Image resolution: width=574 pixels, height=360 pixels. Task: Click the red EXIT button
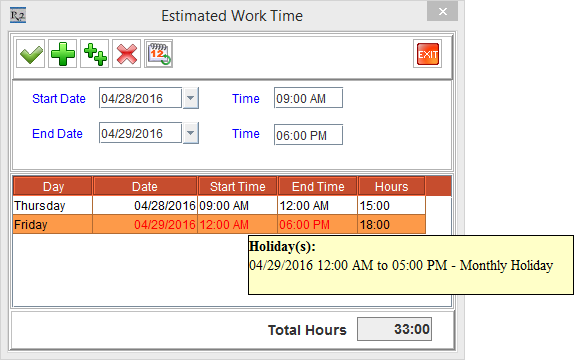coord(428,54)
